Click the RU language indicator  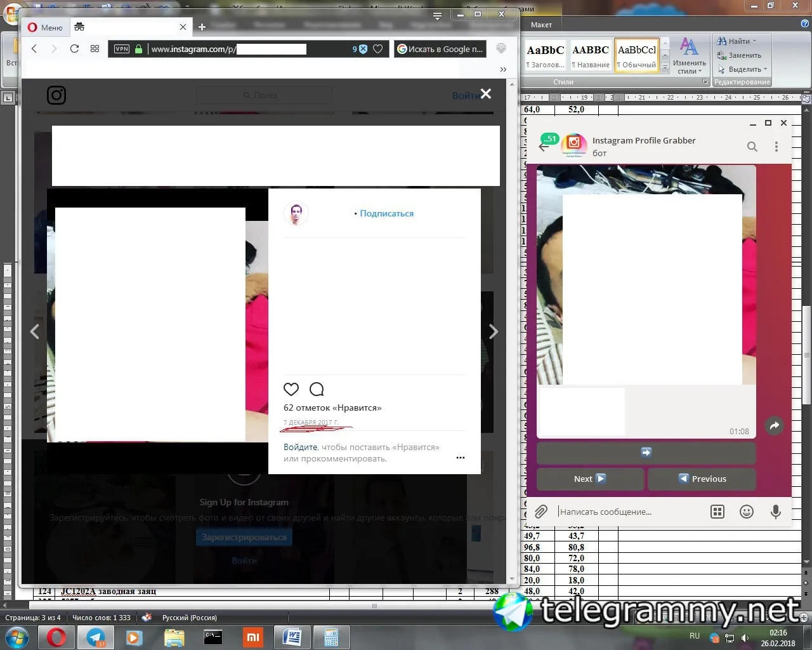click(x=695, y=636)
